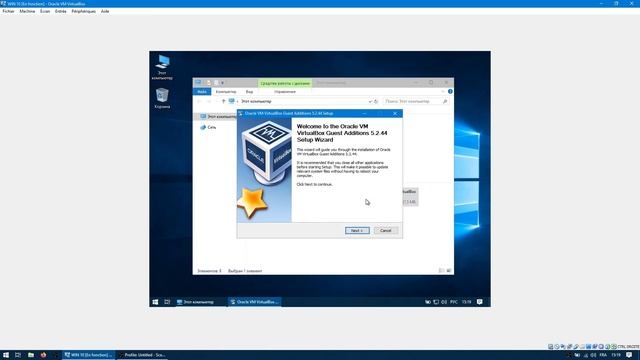The width and height of the screenshot is (640, 360).
Task: Click guest network tray icon
Action: coord(436,302)
